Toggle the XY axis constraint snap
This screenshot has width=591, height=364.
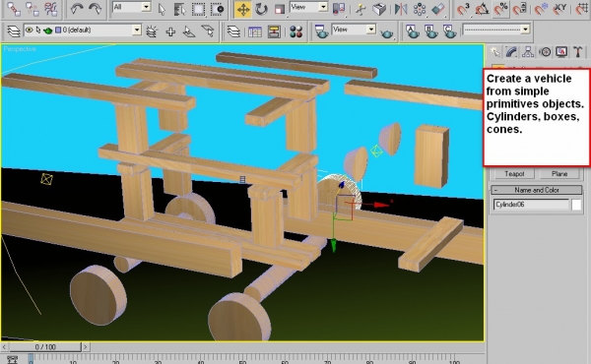click(560, 9)
